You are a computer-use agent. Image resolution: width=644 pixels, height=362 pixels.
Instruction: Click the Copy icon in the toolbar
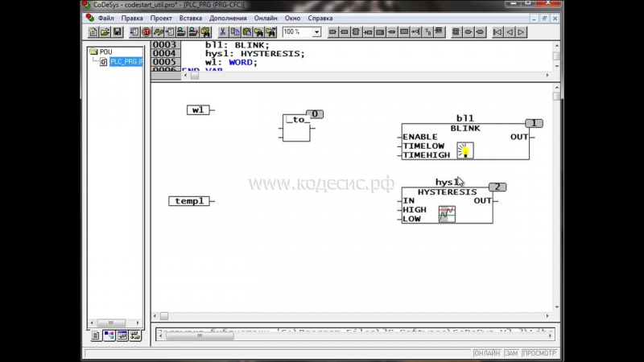click(233, 32)
